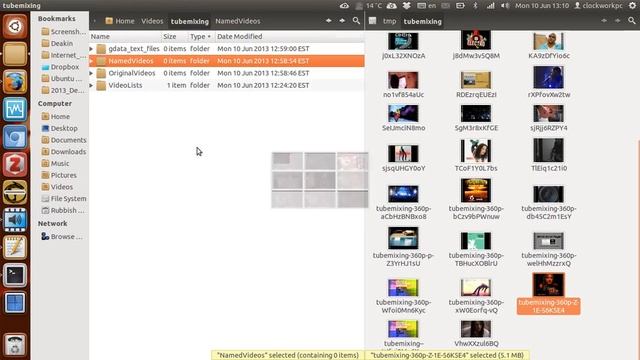Open the text editor notepad dock icon
Viewport: 640px width, 360px height.
pyautogui.click(x=15, y=247)
